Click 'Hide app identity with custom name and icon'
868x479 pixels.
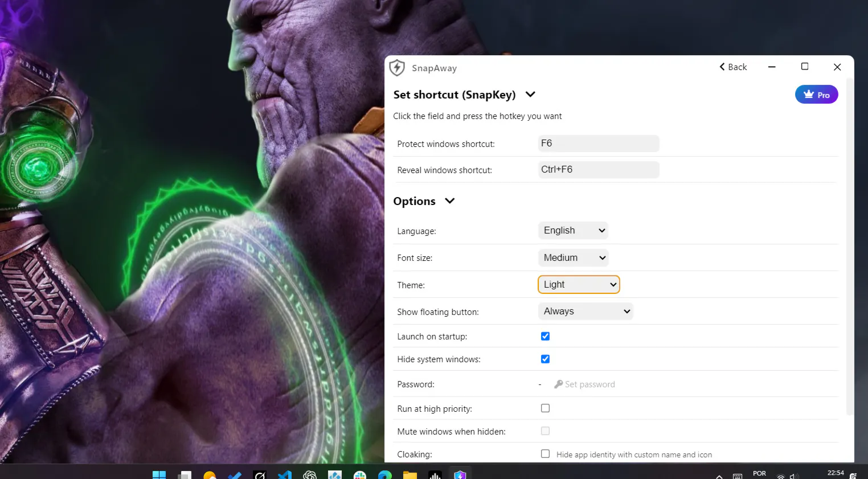click(634, 455)
